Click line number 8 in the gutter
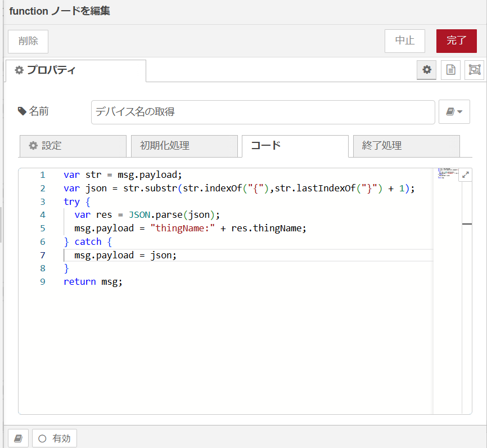The image size is (487, 448). point(43,268)
